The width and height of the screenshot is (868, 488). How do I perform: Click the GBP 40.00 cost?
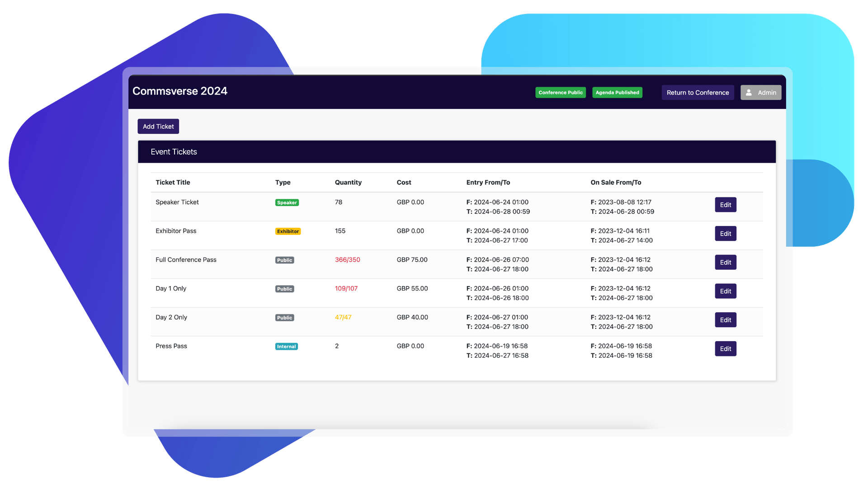(x=412, y=318)
